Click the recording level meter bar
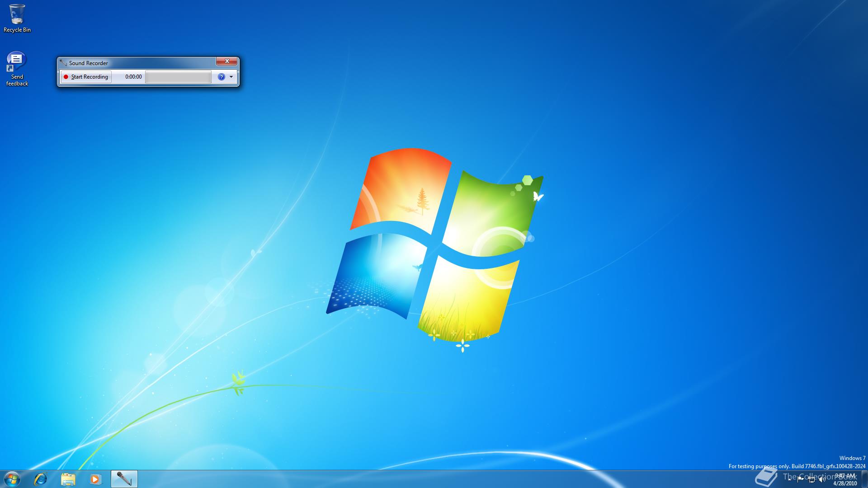The image size is (868, 488). click(x=178, y=77)
